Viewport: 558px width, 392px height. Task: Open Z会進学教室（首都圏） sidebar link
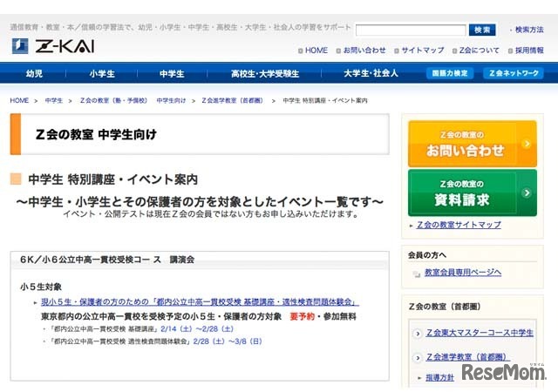click(468, 357)
